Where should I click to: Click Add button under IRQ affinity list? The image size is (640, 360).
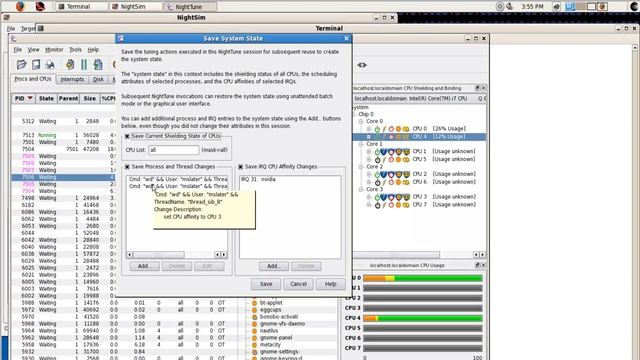(x=273, y=266)
